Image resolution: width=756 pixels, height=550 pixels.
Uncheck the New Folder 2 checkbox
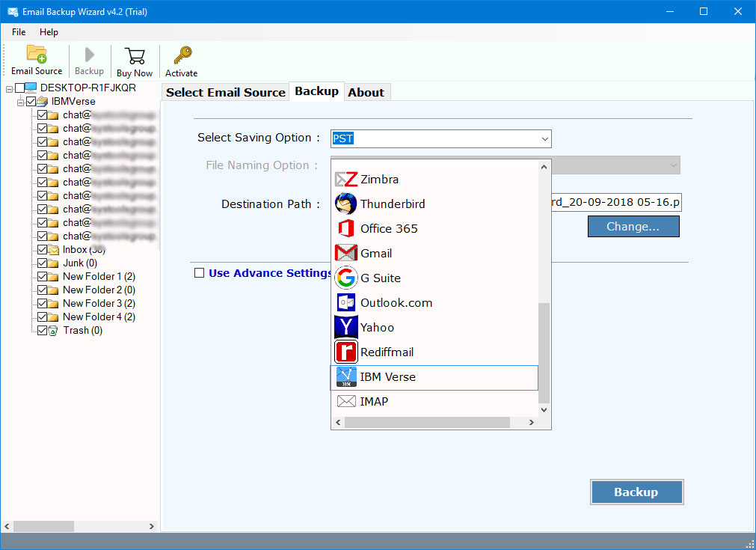pyautogui.click(x=42, y=290)
